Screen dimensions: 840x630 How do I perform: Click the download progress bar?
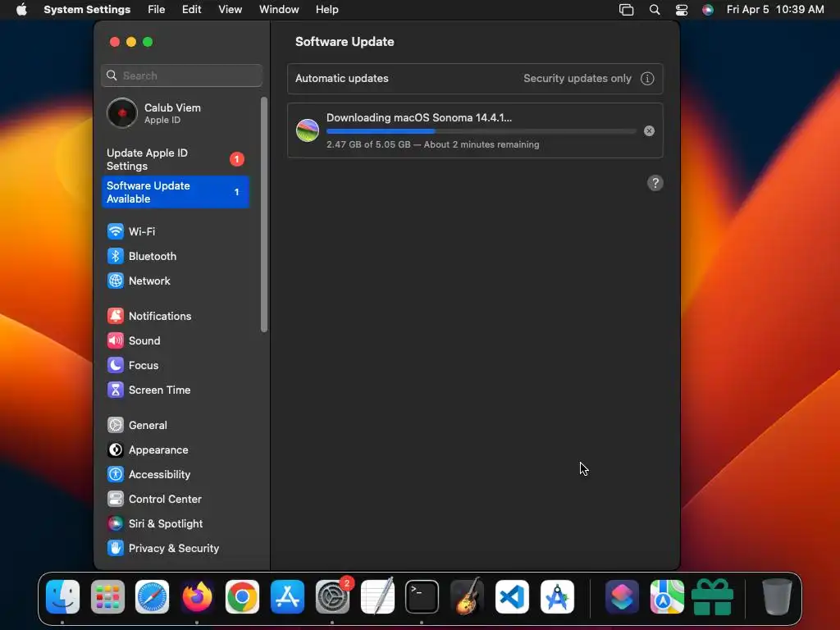click(x=481, y=131)
